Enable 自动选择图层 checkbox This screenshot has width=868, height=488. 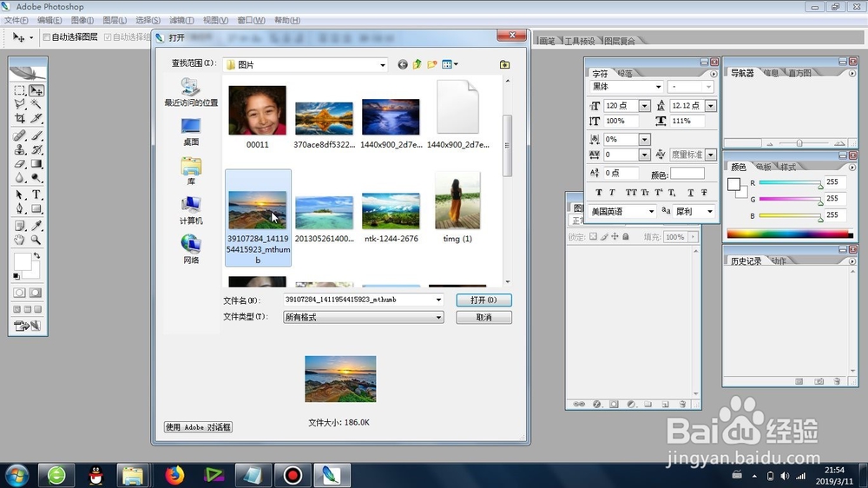(x=47, y=37)
